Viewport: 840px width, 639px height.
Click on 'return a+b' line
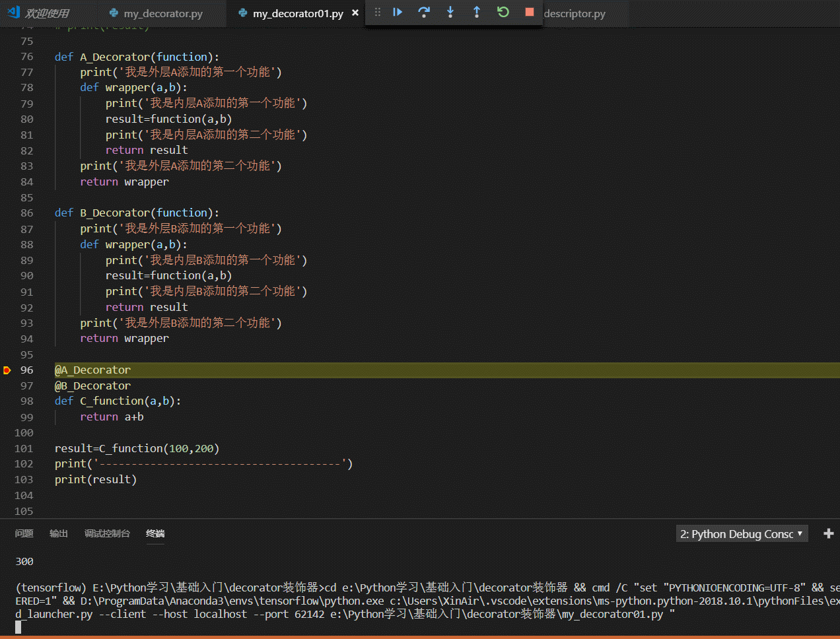pyautogui.click(x=112, y=417)
